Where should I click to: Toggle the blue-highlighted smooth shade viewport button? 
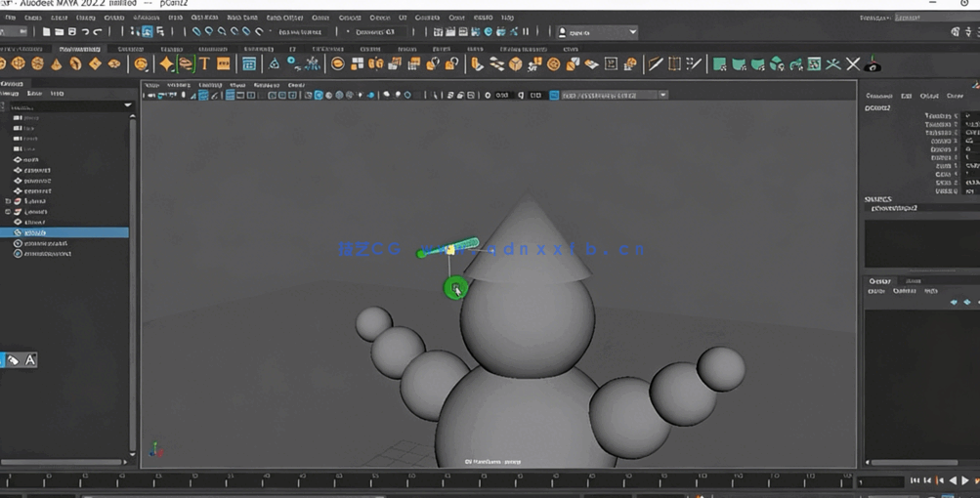click(319, 95)
